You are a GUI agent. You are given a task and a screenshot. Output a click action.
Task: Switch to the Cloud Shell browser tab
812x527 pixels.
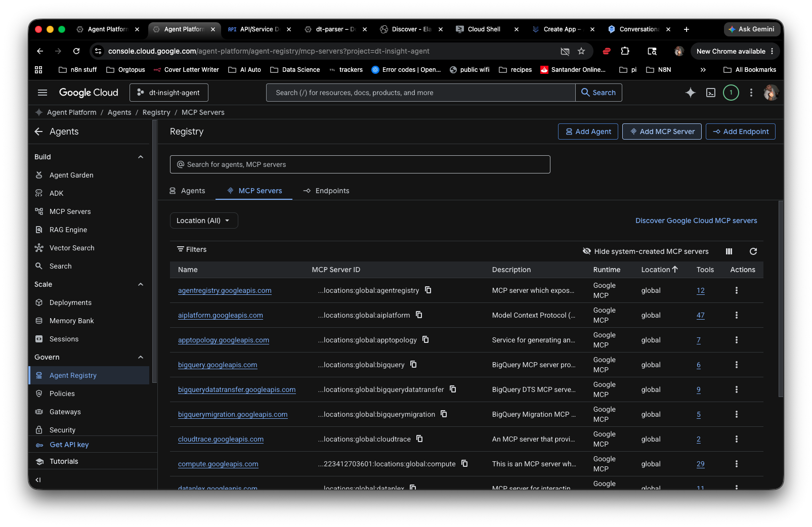tap(484, 29)
